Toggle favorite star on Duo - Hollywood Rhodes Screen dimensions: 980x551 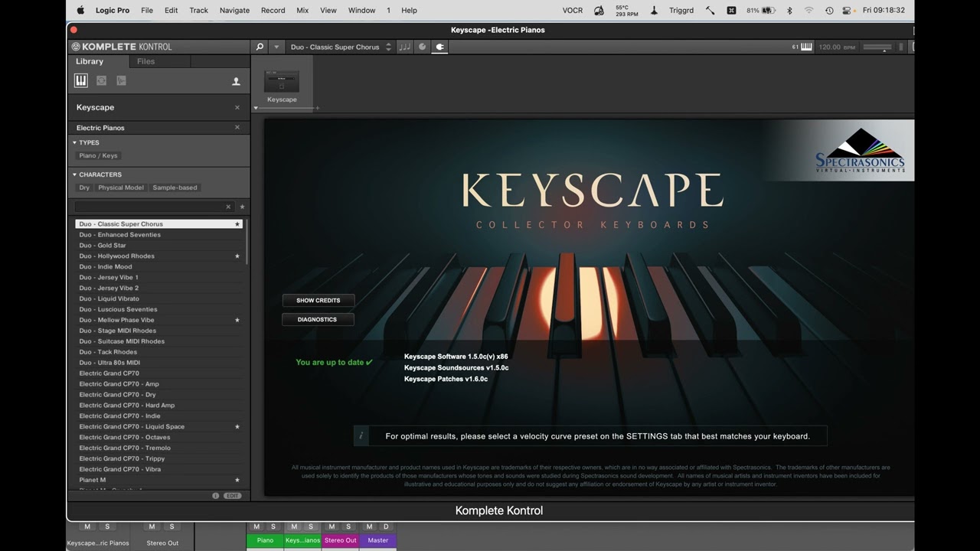[x=237, y=256]
